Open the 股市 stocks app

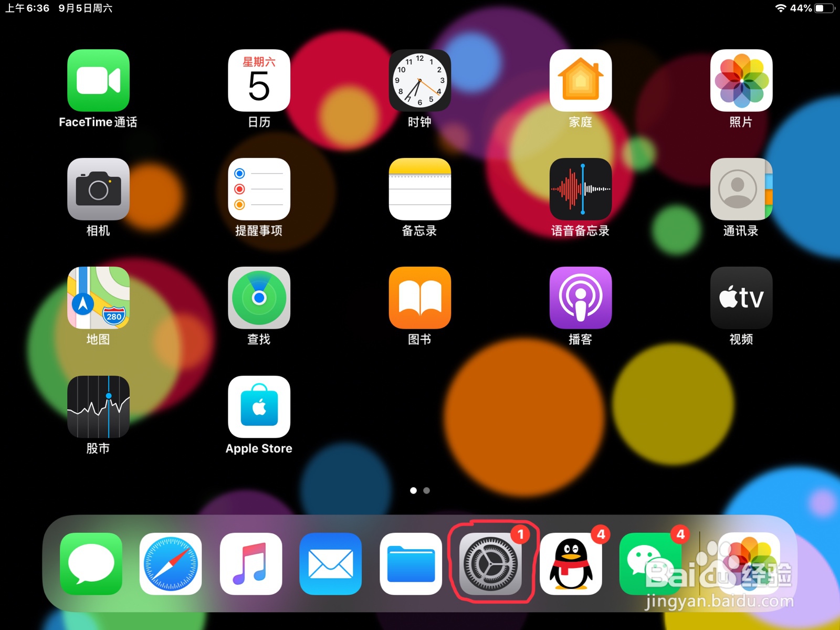click(x=98, y=406)
